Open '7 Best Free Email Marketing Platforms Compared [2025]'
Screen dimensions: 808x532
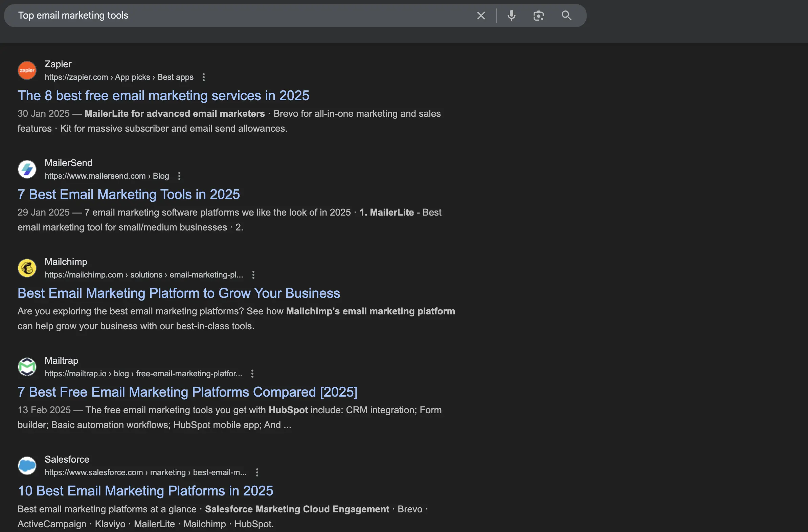(187, 392)
